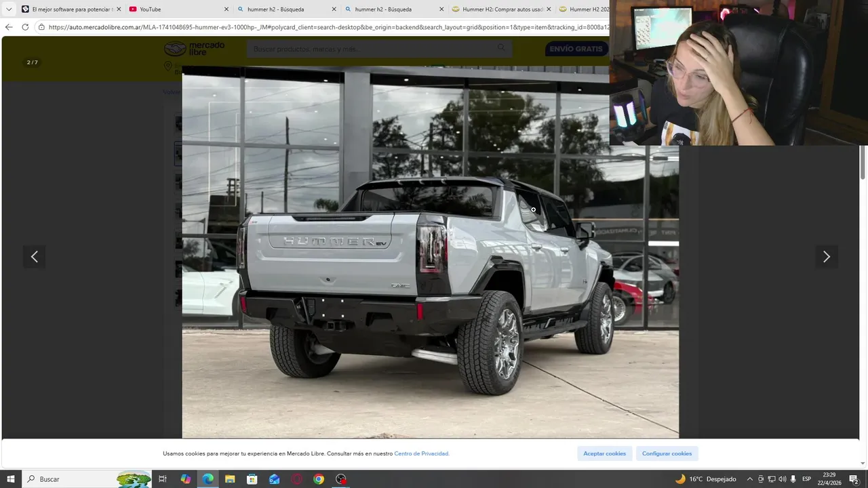
Task: Launch Copilot from the taskbar
Action: pyautogui.click(x=185, y=479)
